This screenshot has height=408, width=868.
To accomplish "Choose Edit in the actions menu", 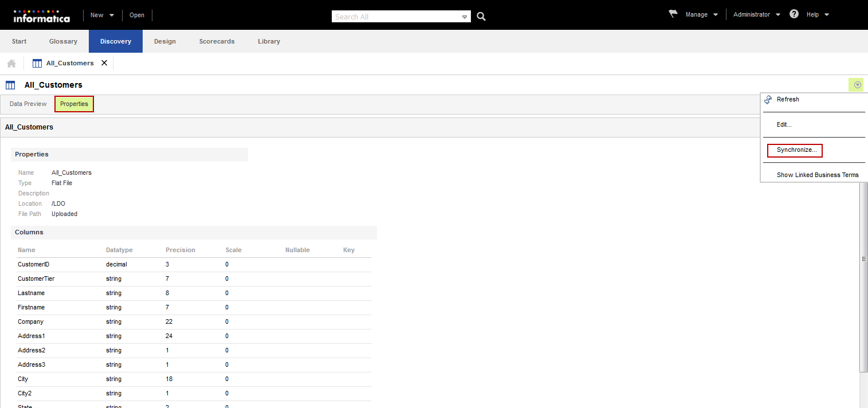I will pyautogui.click(x=784, y=125).
